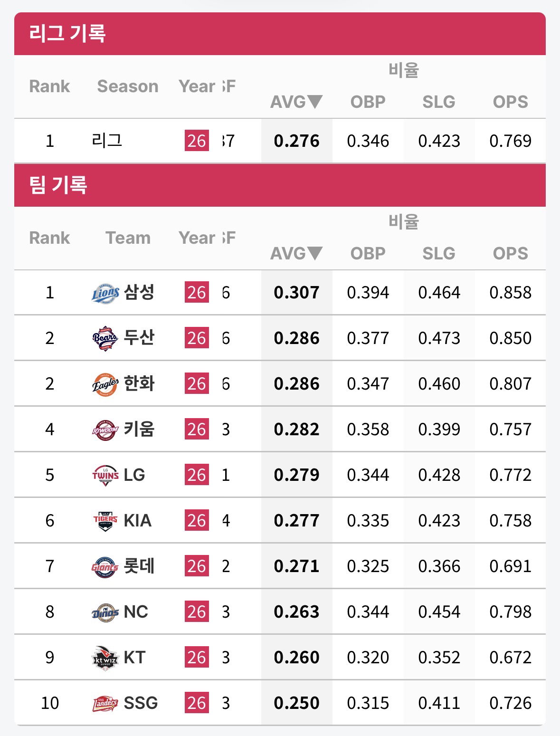Click the LG Twins team logo
This screenshot has height=736, width=560.
105,475
